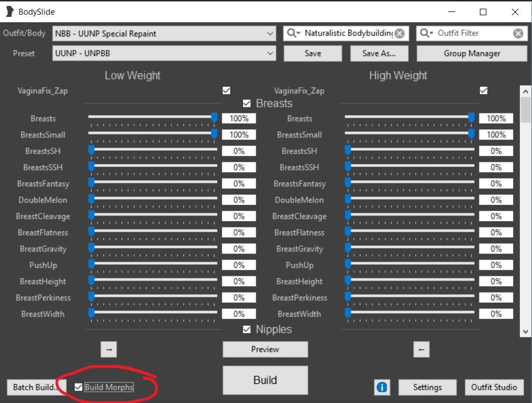Toggle Low Weight VaginaFix_Zap checkbox
532x403 pixels.
pos(226,91)
